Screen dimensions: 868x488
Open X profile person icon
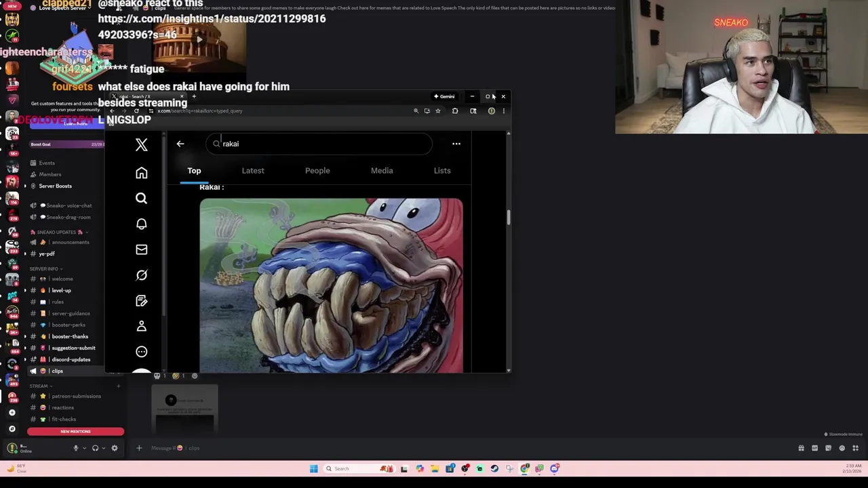coord(141,326)
